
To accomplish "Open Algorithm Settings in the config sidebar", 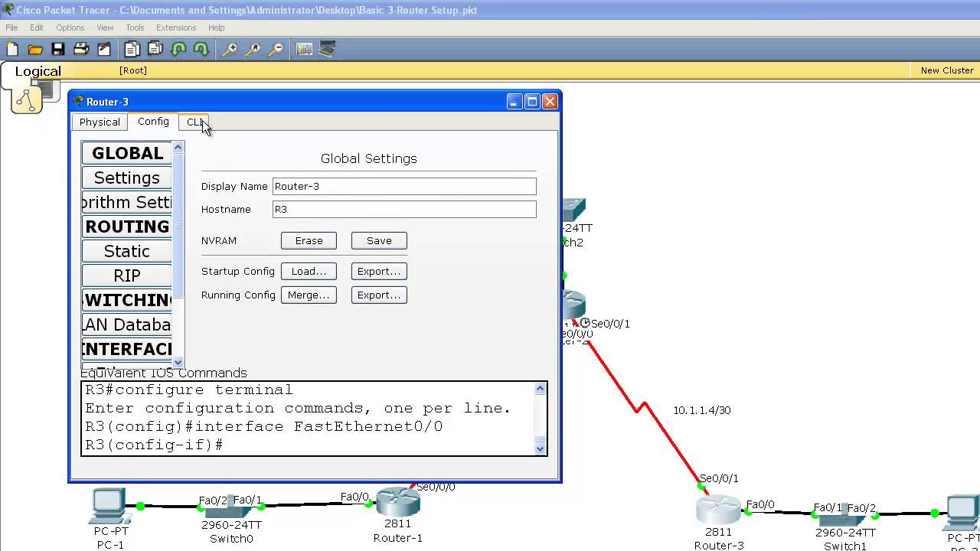I will click(x=127, y=202).
